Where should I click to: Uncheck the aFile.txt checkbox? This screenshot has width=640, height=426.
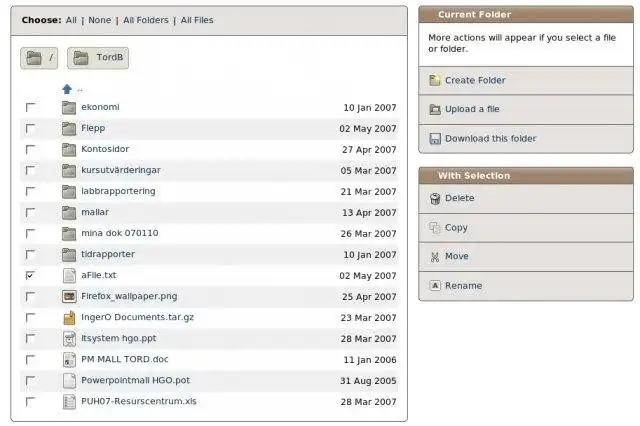(30, 275)
